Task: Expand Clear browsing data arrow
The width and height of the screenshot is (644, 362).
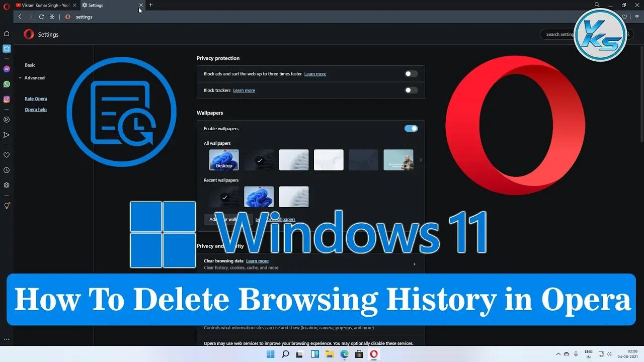Action: [x=415, y=264]
